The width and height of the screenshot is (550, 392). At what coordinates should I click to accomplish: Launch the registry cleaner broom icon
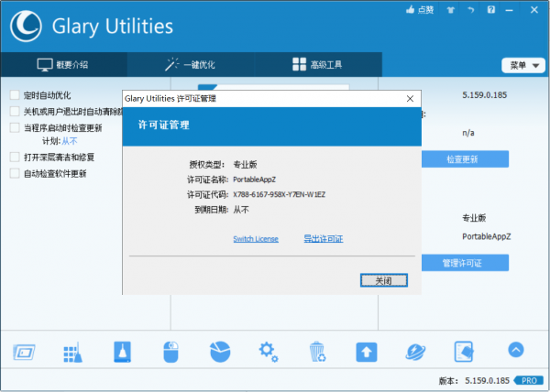pos(73,352)
